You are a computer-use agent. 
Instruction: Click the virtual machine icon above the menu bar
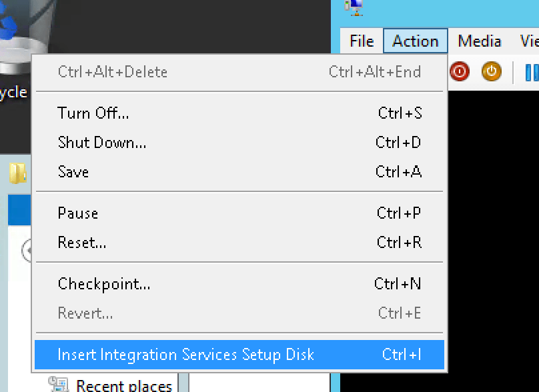(352, 9)
